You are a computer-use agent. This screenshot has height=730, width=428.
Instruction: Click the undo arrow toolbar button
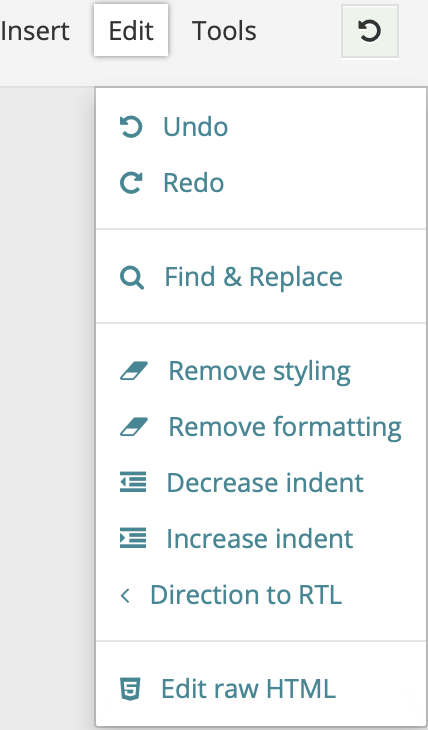[370, 32]
